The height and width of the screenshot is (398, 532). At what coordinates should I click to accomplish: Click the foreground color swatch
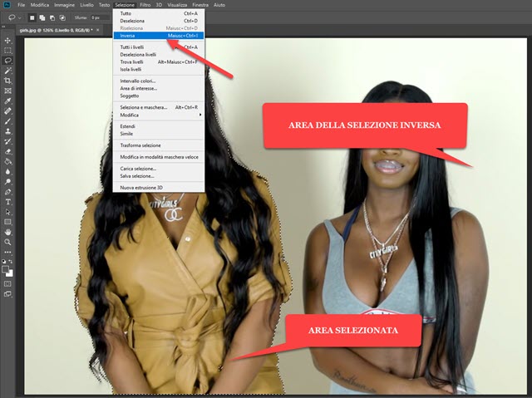(x=6, y=270)
